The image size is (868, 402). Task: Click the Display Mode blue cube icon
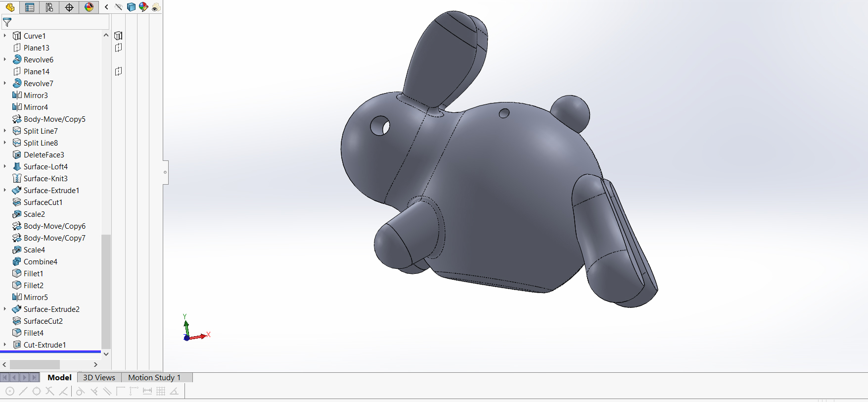point(131,7)
